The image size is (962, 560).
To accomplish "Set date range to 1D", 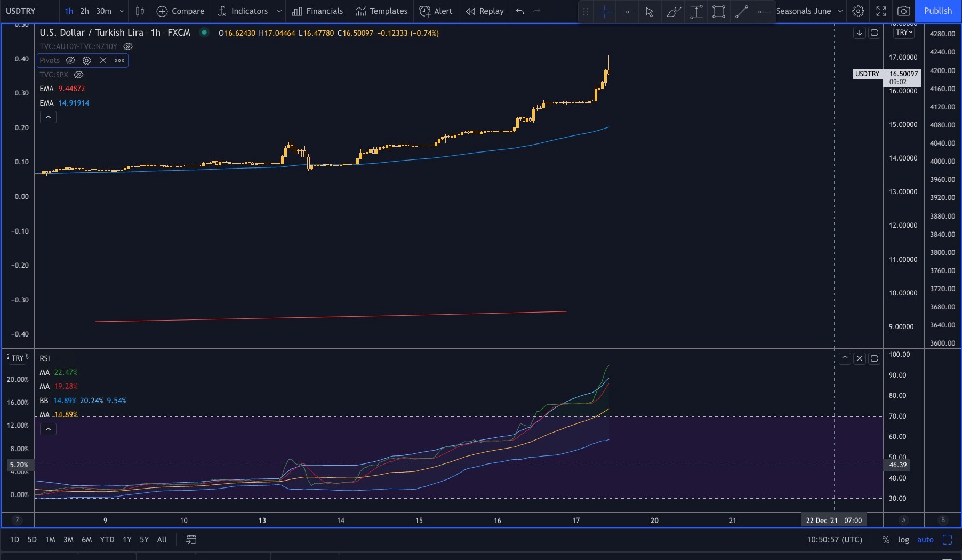I will [x=14, y=540].
